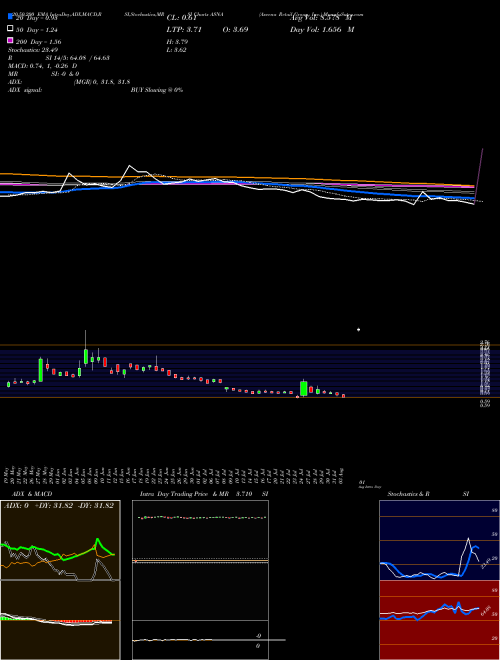Click the white stochastic peak in the Stochastics panel
This screenshot has height=660, width=500.
[468, 539]
